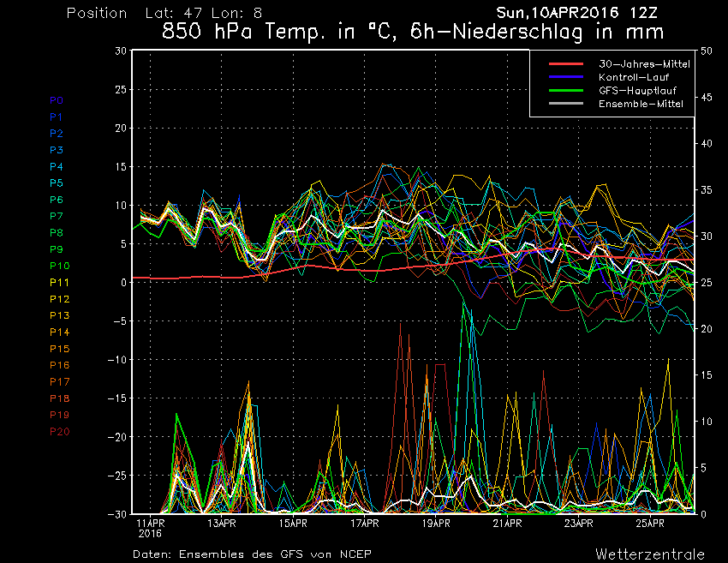Click the Wetterzentrale watermark text
The width and height of the screenshot is (728, 563).
(x=649, y=554)
